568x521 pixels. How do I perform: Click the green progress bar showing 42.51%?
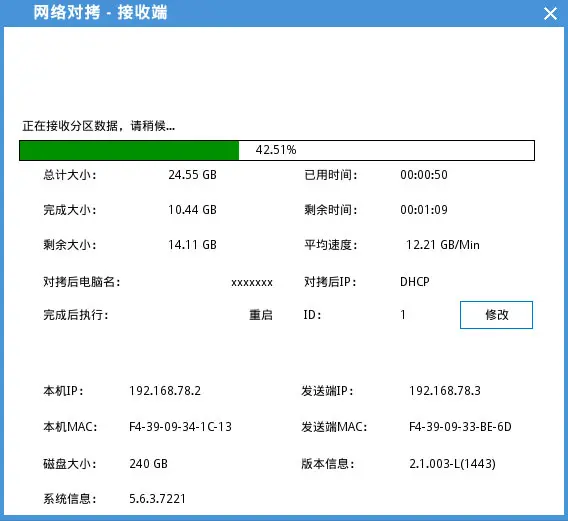point(277,150)
